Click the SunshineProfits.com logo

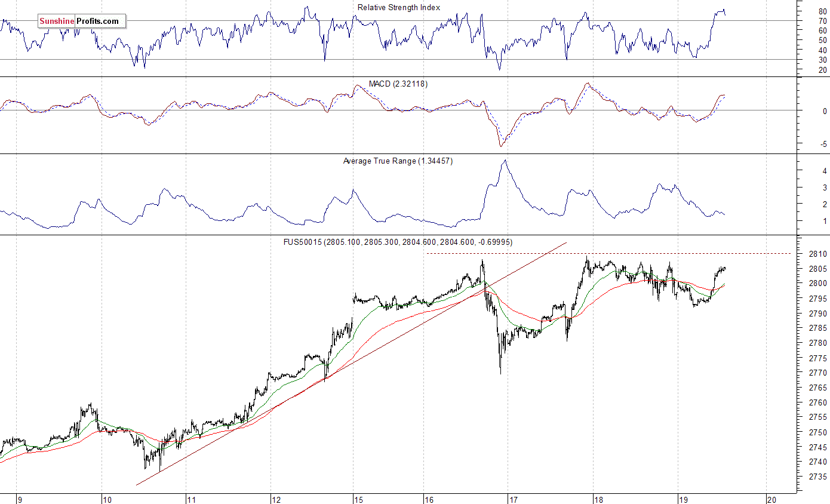(x=82, y=21)
